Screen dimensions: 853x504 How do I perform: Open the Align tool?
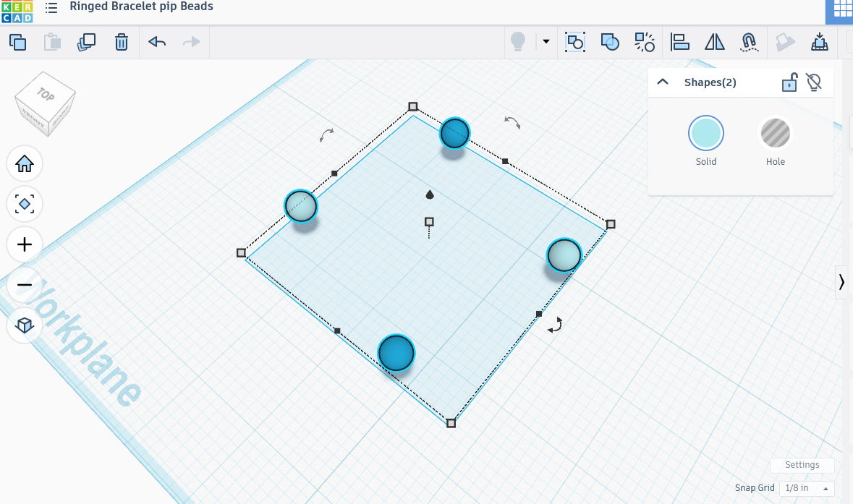[679, 42]
